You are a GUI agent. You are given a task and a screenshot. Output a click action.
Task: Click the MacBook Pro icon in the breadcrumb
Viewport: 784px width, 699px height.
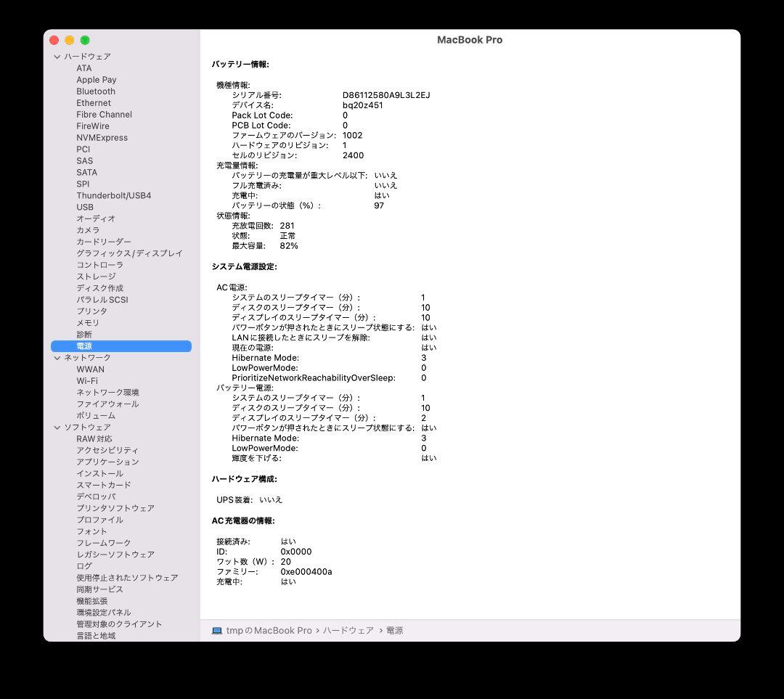[216, 630]
